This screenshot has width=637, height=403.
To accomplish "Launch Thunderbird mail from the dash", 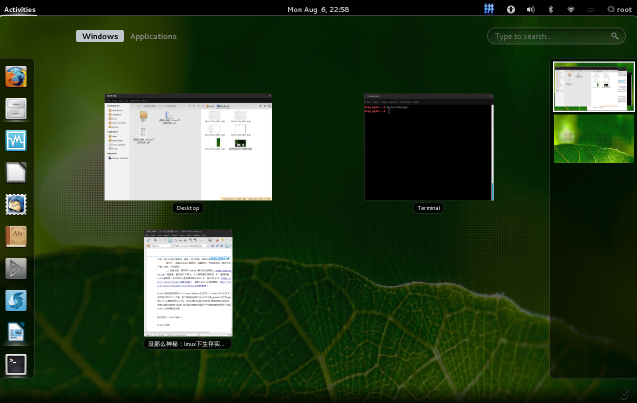I will click(16, 204).
